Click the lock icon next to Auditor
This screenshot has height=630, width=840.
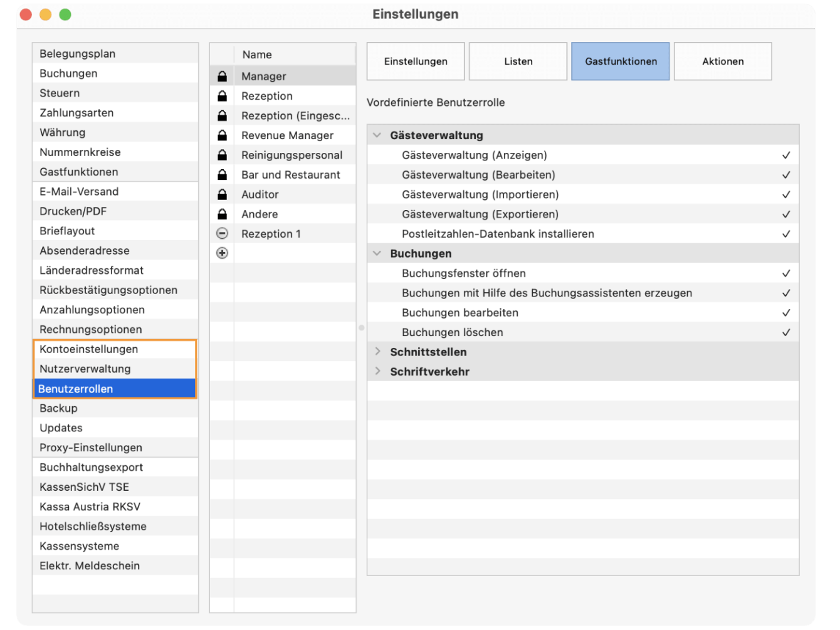coord(222,194)
